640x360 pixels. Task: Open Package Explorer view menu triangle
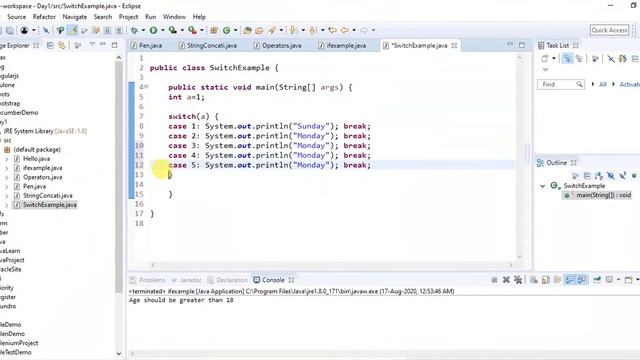click(x=92, y=44)
